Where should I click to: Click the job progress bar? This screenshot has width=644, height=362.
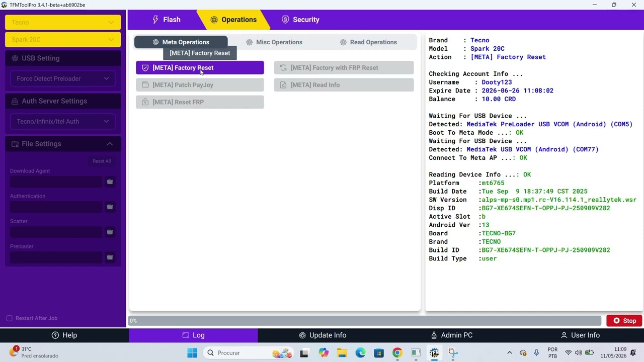365,321
